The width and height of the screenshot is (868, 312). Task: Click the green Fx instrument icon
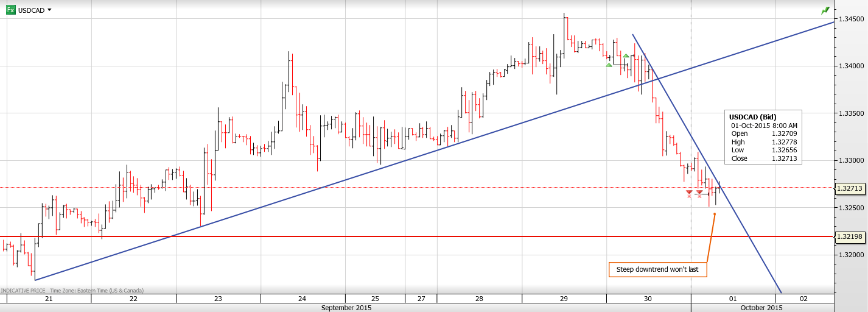[11, 10]
